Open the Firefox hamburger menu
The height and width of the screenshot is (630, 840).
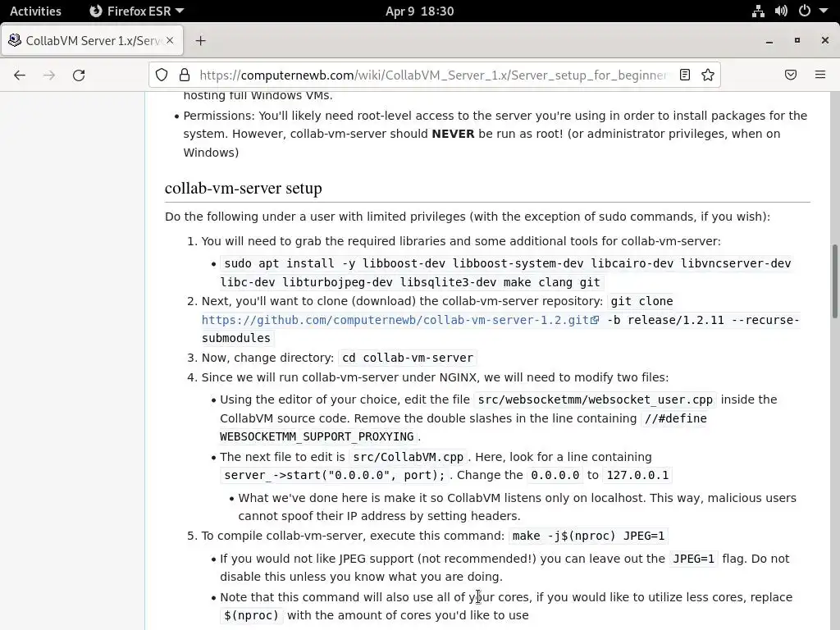820,75
